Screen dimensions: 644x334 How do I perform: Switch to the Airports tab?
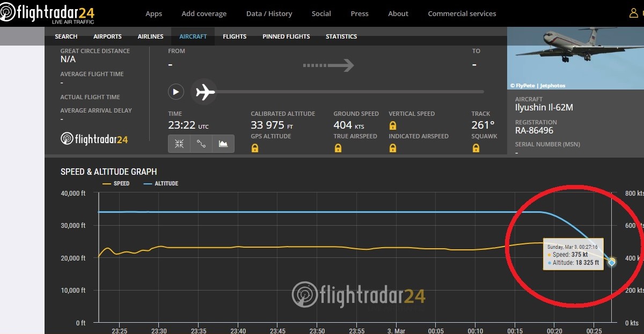tap(107, 36)
